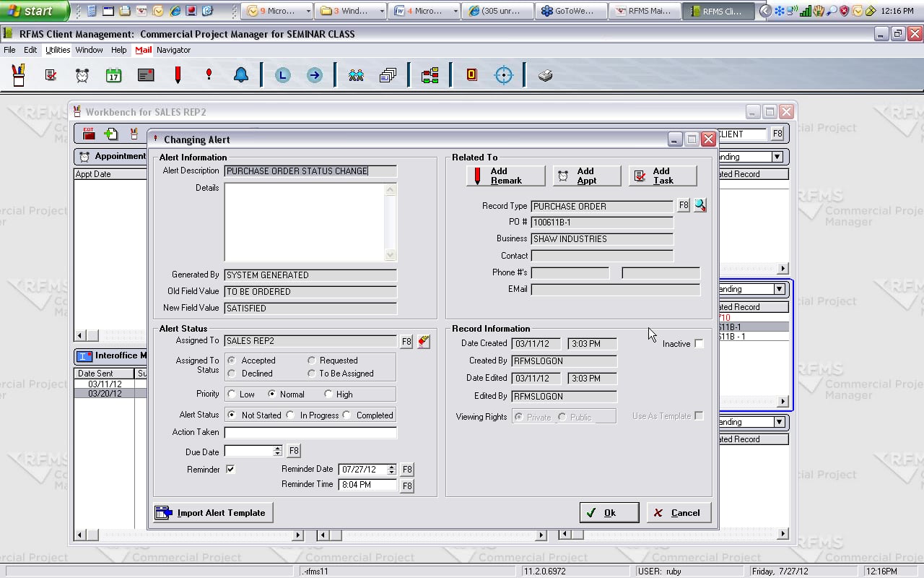Tick the Inactive checkbox
Viewport: 924px width, 578px height.
(699, 344)
